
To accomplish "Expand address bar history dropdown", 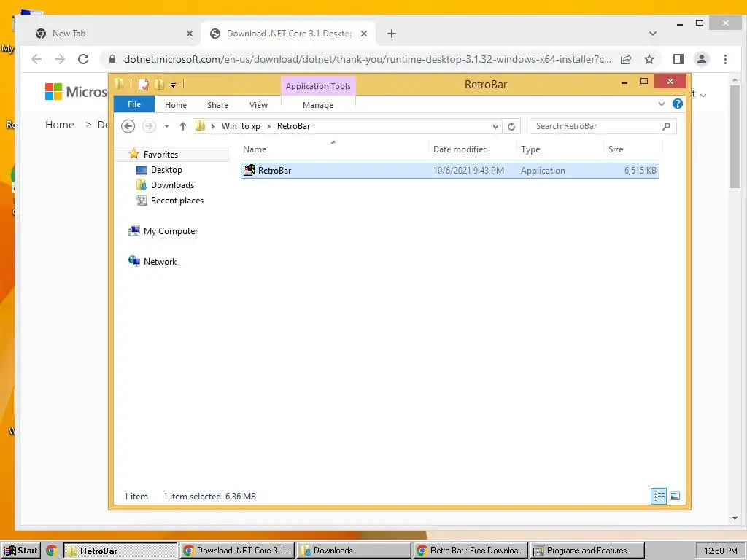I will 495,126.
